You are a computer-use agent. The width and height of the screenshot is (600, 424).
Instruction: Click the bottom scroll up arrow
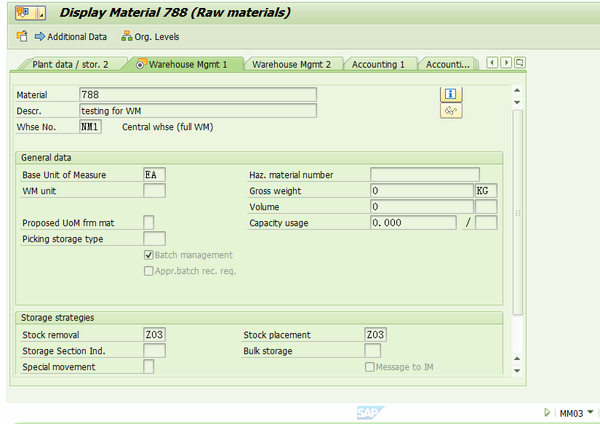pos(517,359)
